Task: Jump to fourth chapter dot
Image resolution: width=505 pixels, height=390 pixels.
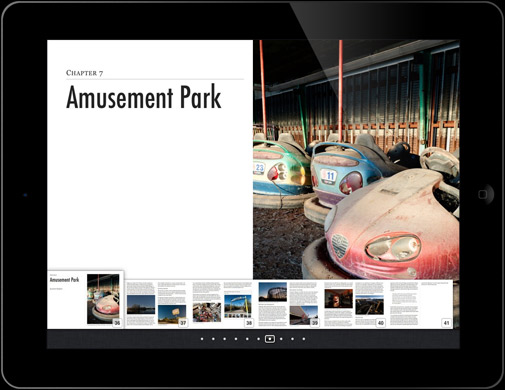Action: [x=236, y=339]
